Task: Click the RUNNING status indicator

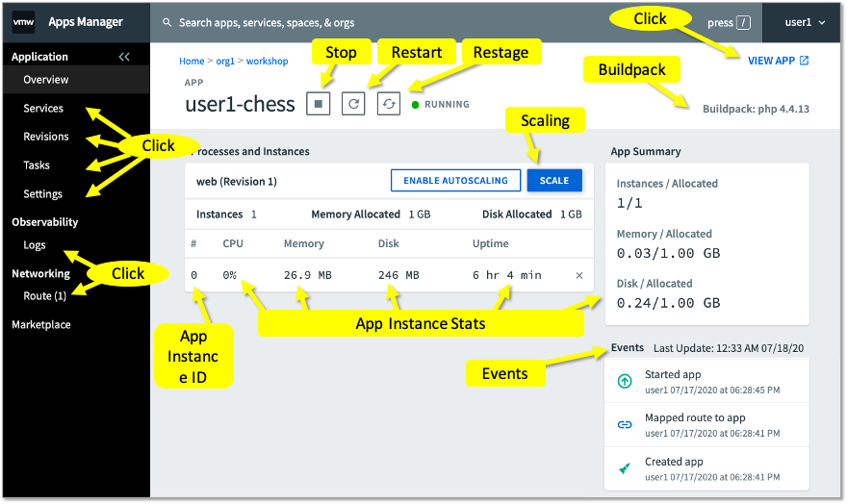Action: click(441, 104)
